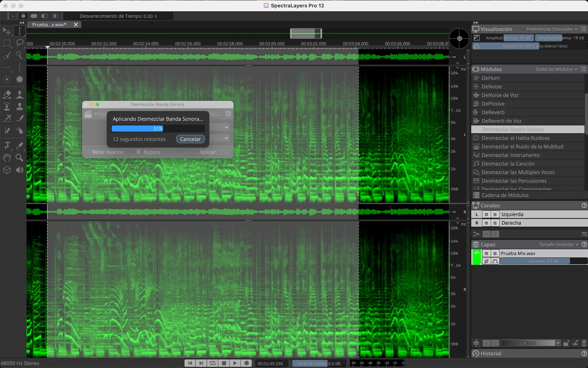Open Preferencias Esenciales dropdown

552,29
